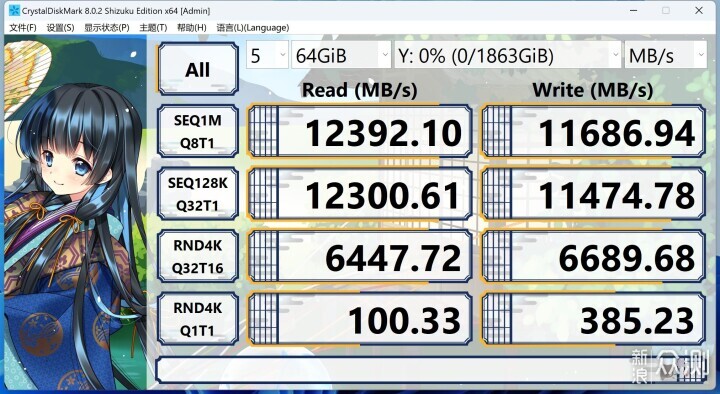Open the 语言(L)(Language) menu
The width and height of the screenshot is (720, 394).
coord(253,28)
